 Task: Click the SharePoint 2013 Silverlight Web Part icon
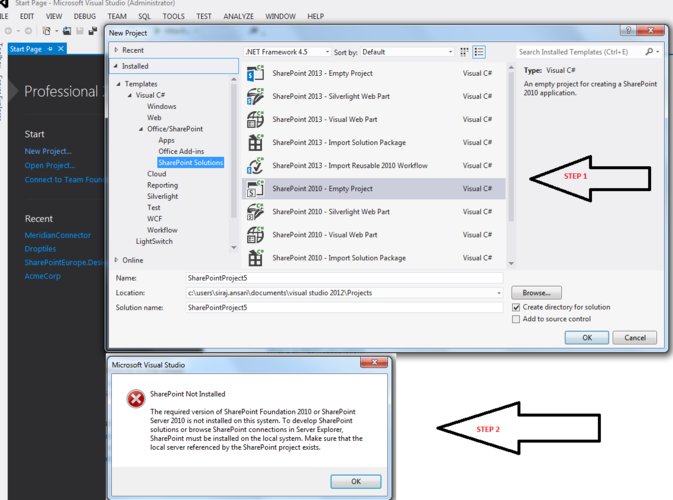255,97
